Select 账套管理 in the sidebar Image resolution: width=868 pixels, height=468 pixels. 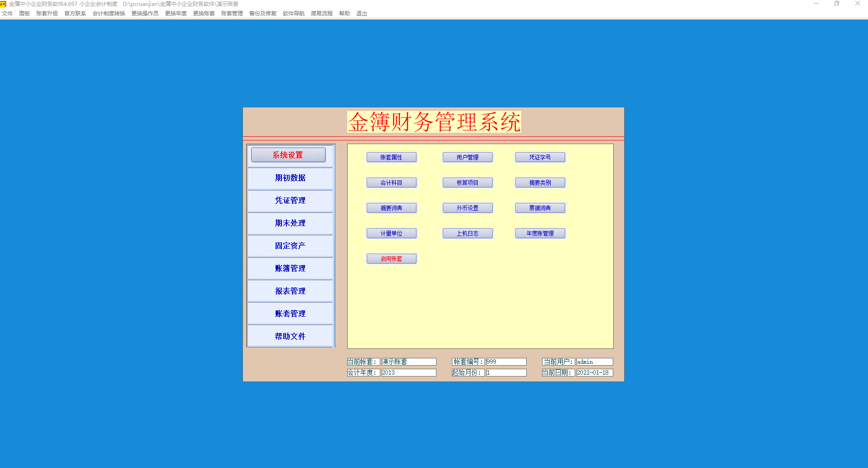pos(290,314)
